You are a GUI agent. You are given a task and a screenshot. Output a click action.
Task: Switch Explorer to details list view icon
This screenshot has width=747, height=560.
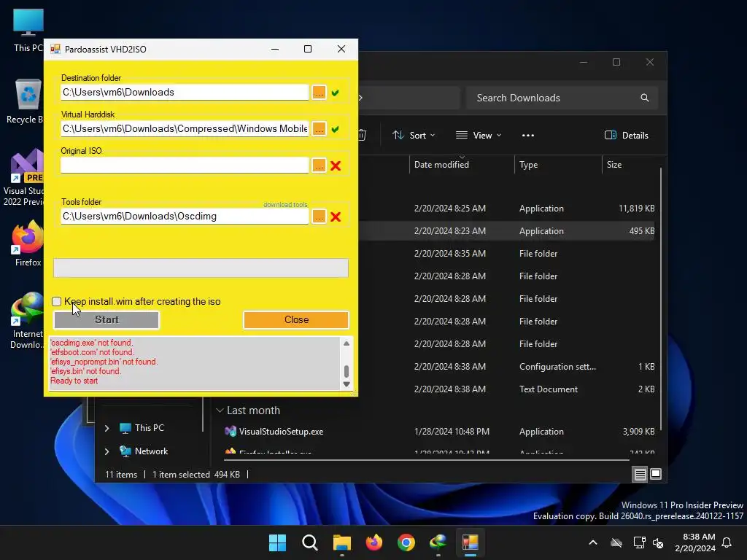640,474
